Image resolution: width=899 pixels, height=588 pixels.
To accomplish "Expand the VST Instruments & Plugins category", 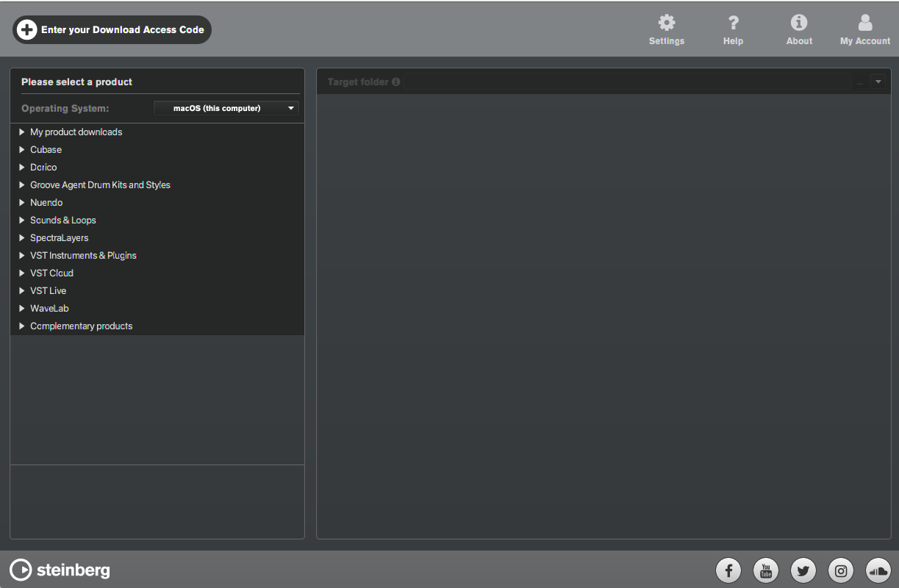I will click(x=22, y=256).
